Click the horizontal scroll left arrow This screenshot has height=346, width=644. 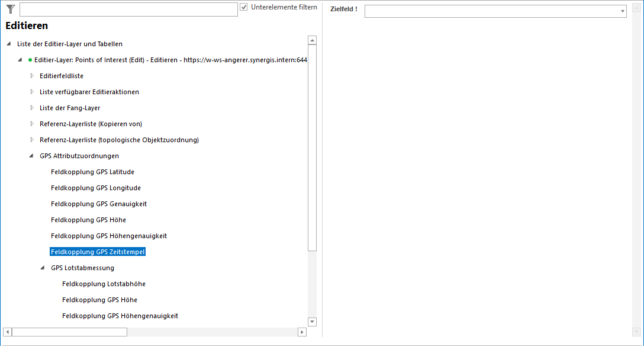coord(7,332)
